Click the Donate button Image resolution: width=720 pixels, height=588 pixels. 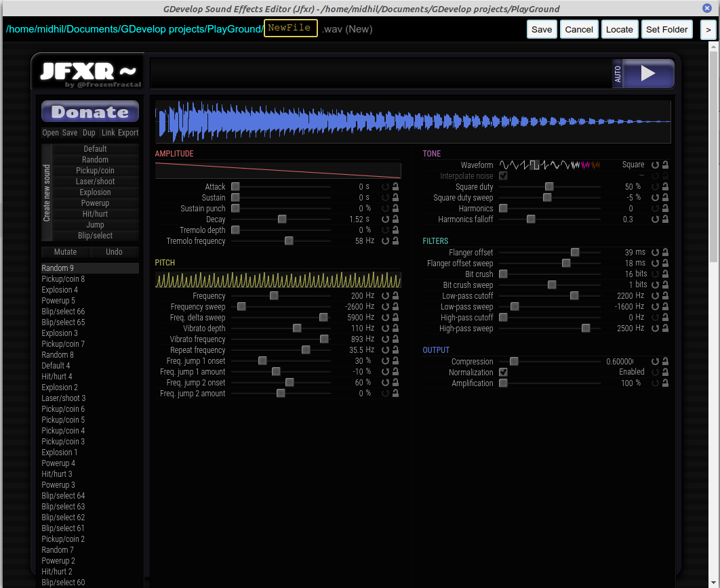(x=89, y=110)
